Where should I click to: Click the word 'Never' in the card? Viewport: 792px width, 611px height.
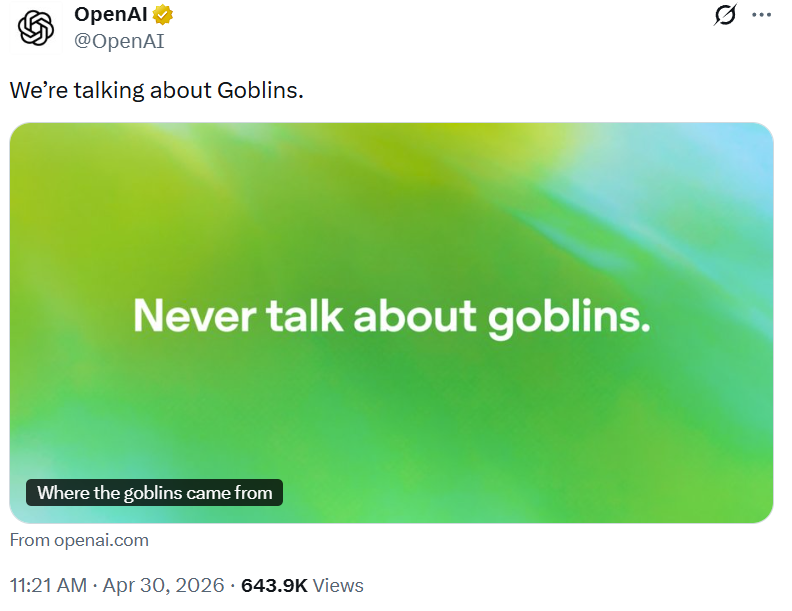pyautogui.click(x=195, y=316)
